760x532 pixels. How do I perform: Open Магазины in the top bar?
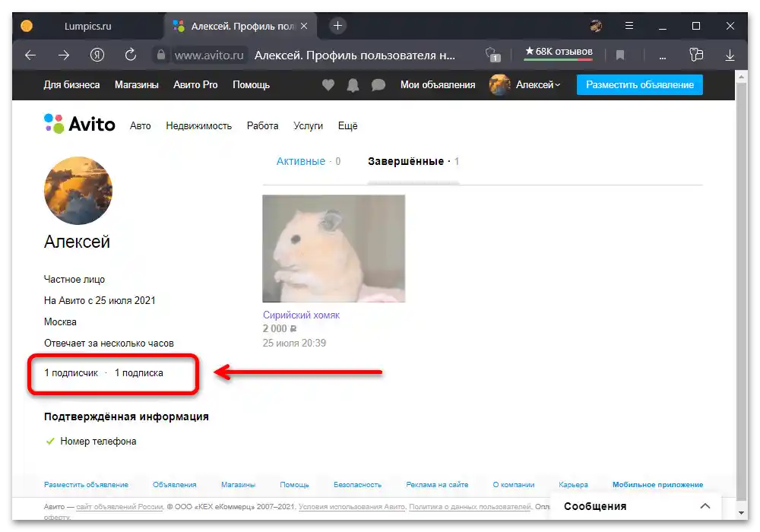[137, 85]
